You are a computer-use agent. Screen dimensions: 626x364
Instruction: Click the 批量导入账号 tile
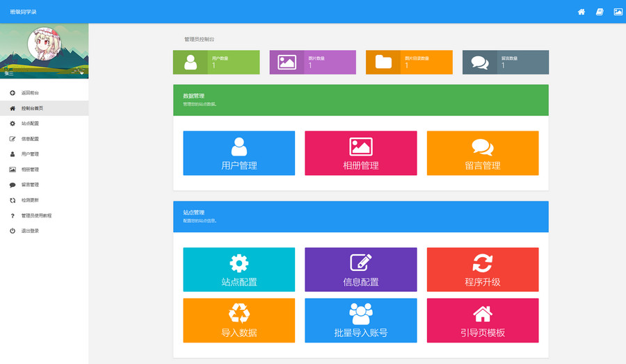coord(360,320)
